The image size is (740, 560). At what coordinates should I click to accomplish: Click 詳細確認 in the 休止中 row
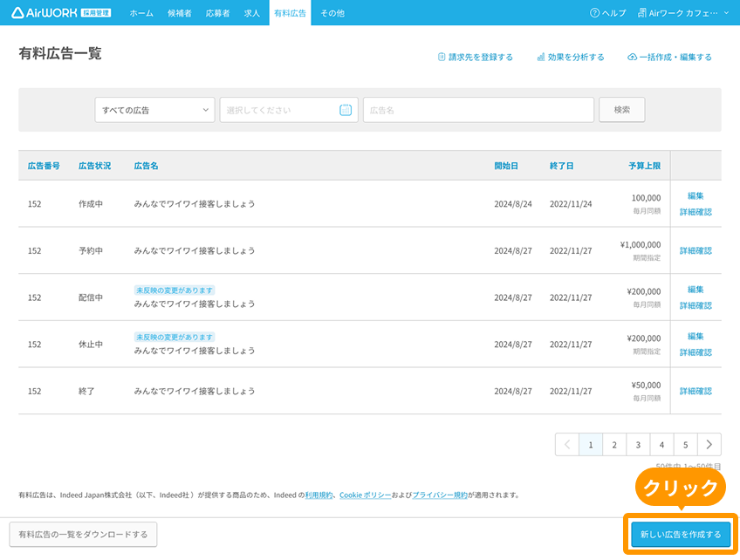pos(695,352)
